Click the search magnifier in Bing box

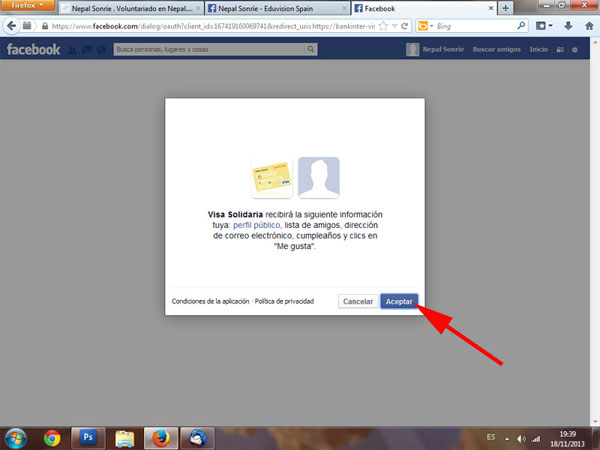tap(521, 26)
